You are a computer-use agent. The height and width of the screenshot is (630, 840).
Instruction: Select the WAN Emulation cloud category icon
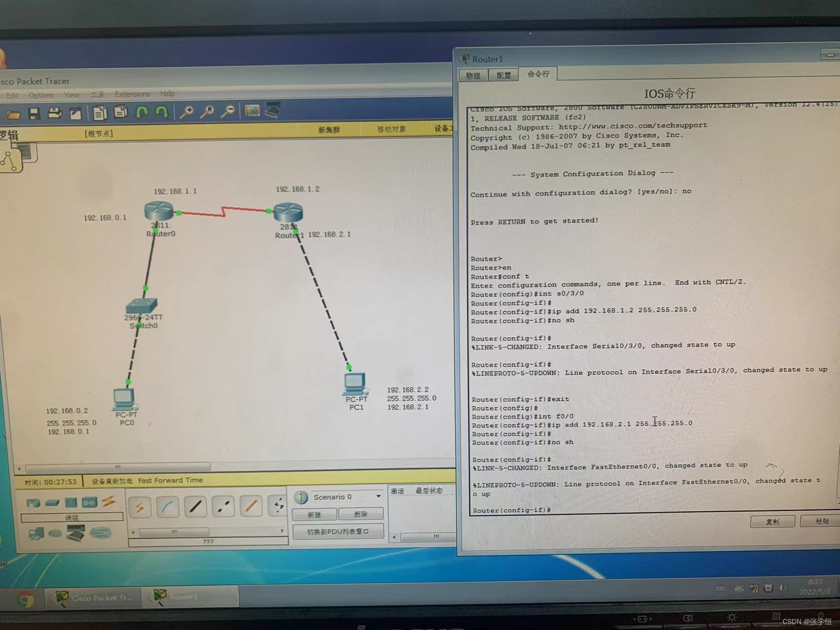pyautogui.click(x=55, y=533)
